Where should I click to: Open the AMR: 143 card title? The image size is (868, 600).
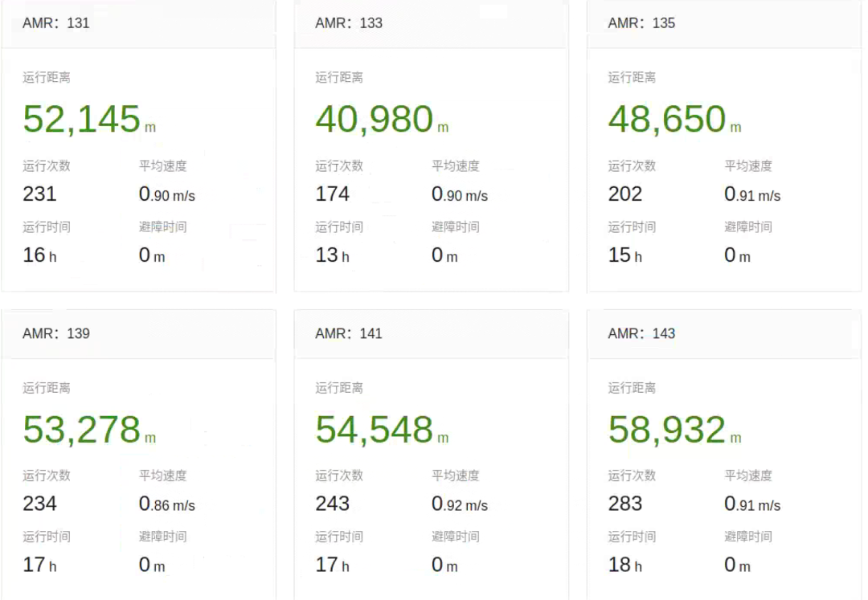[641, 333]
